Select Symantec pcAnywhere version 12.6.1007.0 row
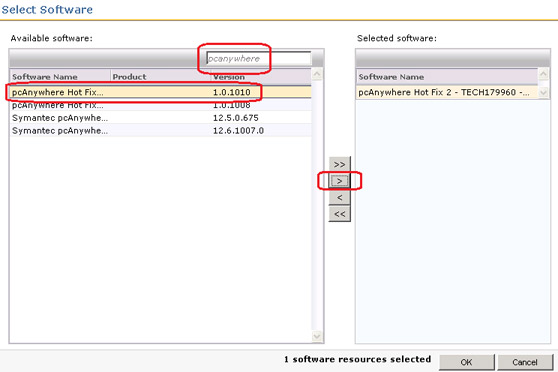 coord(160,130)
